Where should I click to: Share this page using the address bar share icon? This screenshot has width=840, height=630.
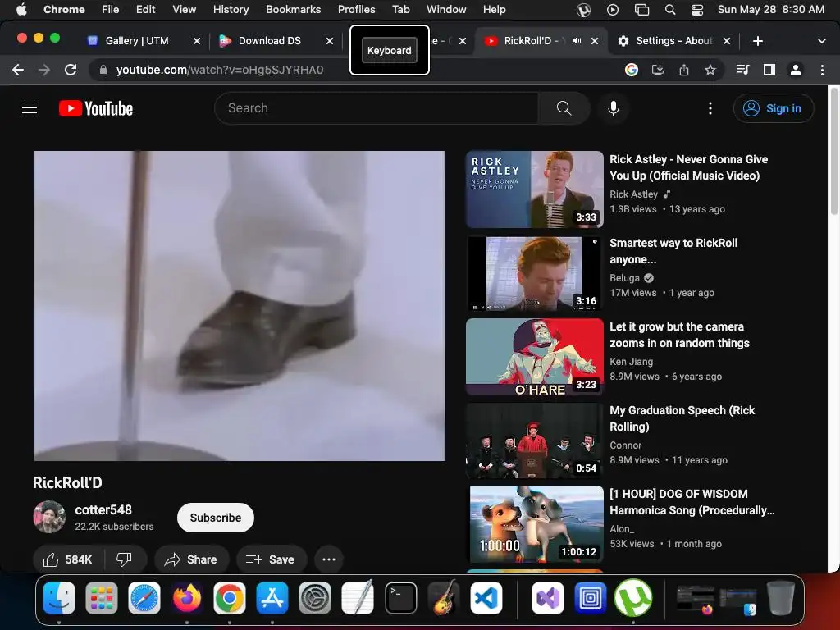coord(684,70)
